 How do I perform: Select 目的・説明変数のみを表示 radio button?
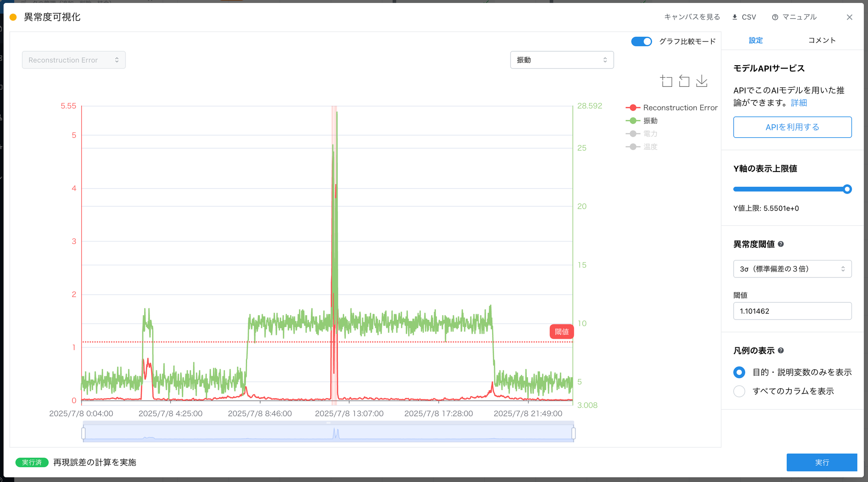pyautogui.click(x=739, y=372)
